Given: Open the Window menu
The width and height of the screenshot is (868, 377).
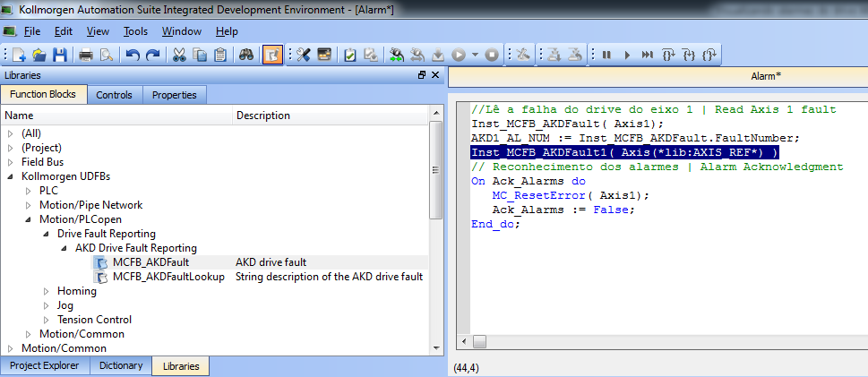Looking at the screenshot, I should pos(182,31).
